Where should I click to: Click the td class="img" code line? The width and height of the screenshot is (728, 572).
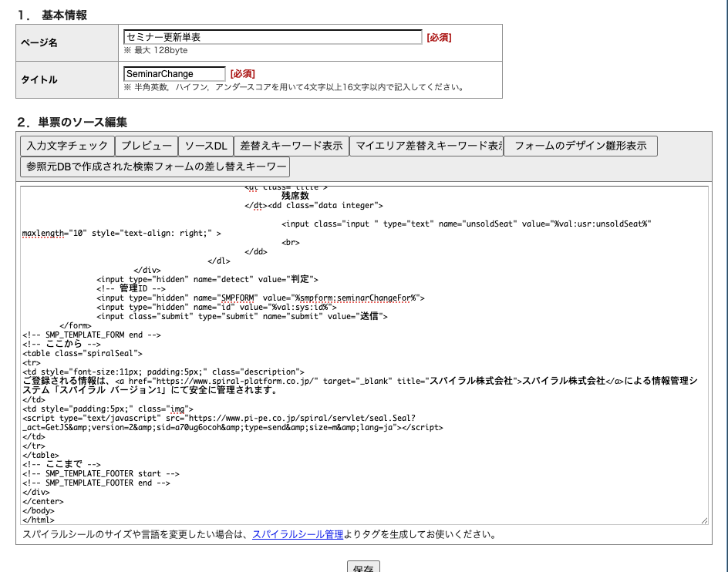tap(108, 409)
